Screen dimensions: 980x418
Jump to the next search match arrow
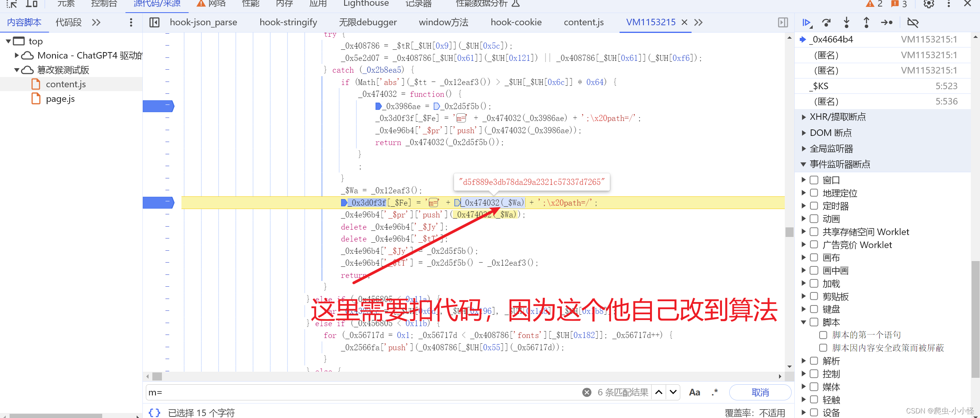tap(673, 392)
